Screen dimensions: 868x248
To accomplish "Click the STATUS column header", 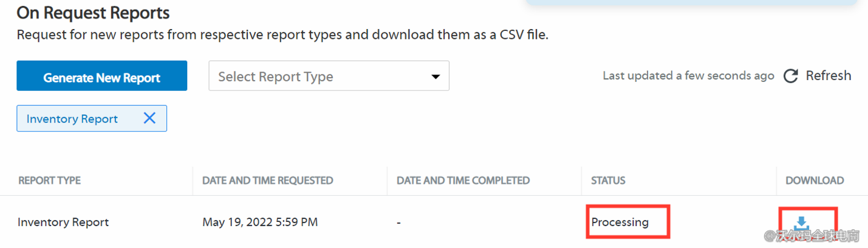I will tap(608, 181).
